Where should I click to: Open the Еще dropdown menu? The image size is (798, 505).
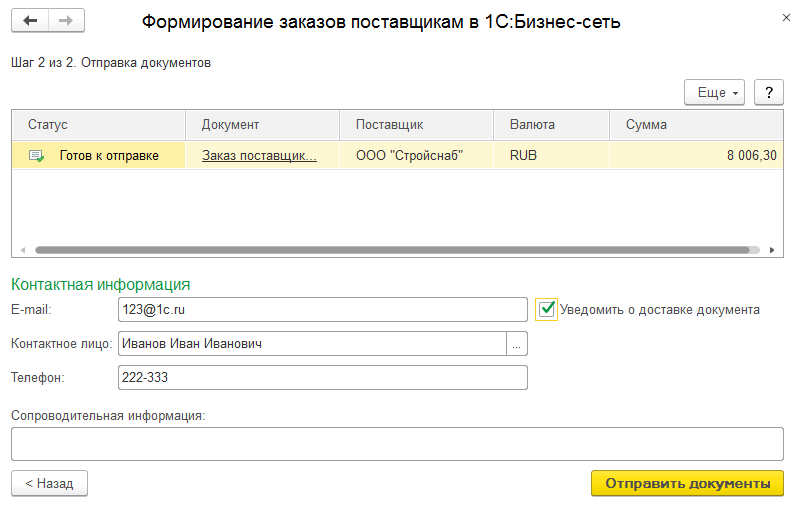click(x=715, y=92)
